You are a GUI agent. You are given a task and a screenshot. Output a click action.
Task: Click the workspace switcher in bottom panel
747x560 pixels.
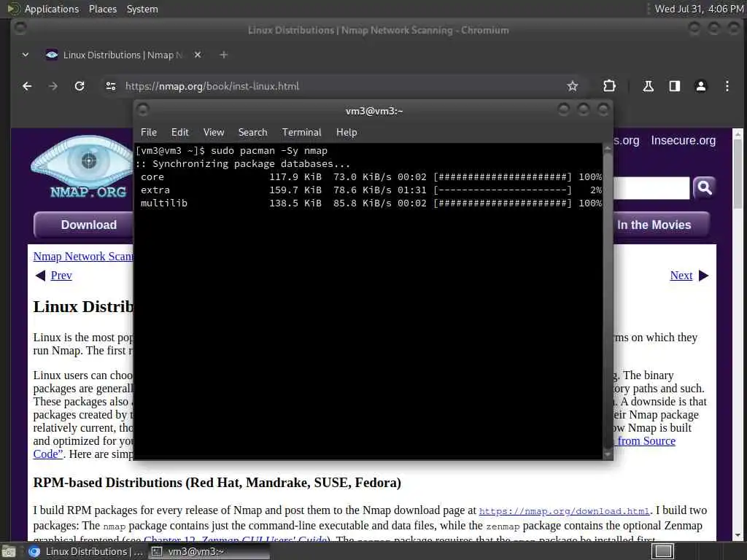tap(662, 551)
